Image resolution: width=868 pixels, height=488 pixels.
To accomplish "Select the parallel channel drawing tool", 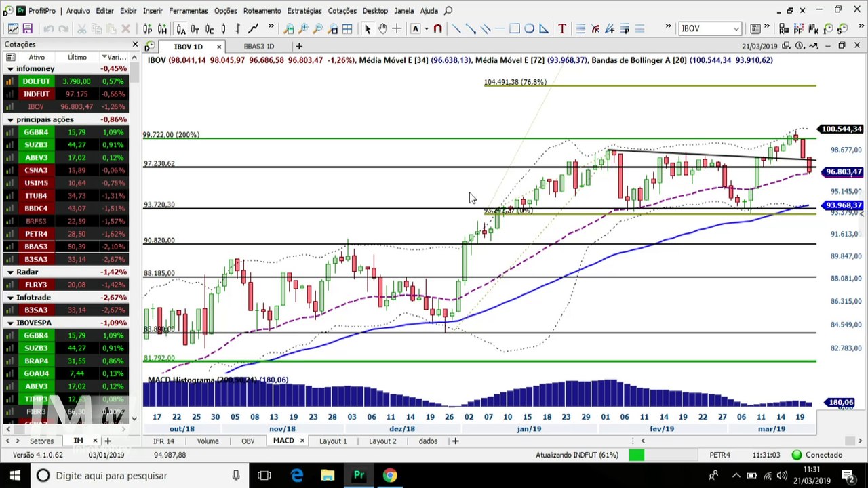I will (x=486, y=28).
